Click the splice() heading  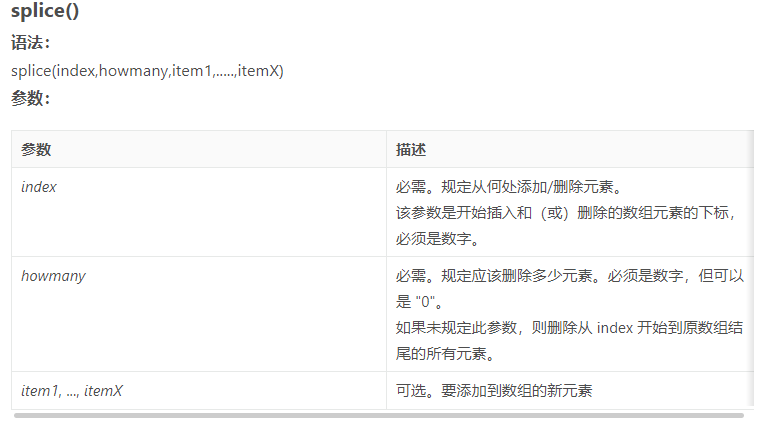pyautogui.click(x=44, y=12)
